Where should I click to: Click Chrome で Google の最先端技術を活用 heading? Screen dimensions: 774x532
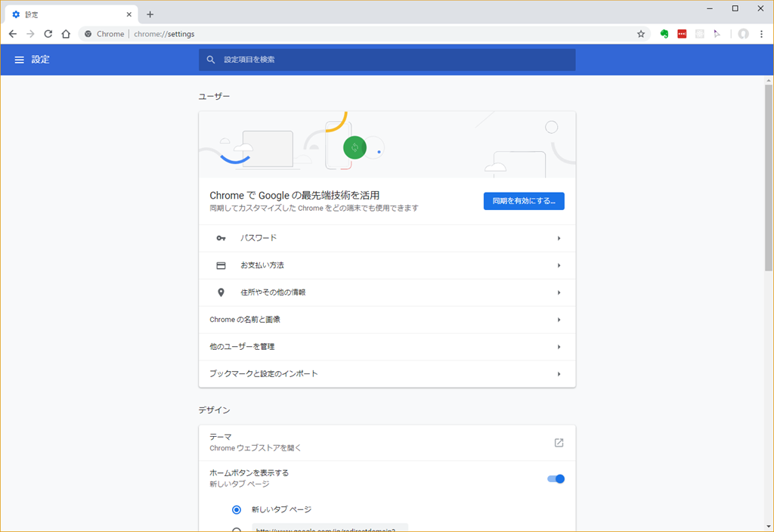pyautogui.click(x=295, y=196)
